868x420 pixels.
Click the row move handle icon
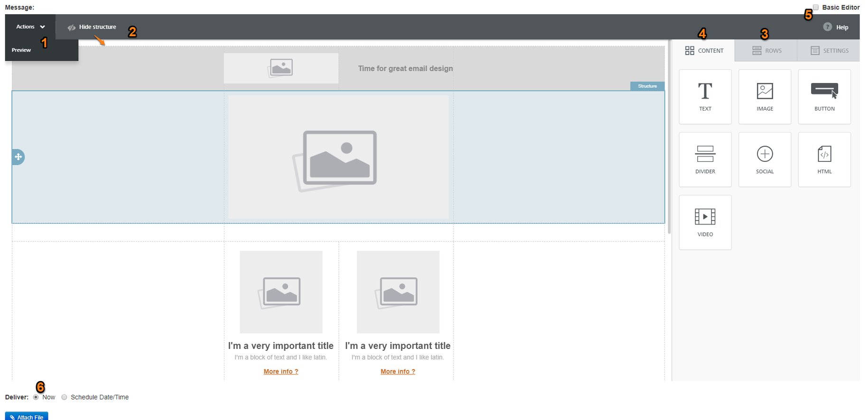click(18, 157)
